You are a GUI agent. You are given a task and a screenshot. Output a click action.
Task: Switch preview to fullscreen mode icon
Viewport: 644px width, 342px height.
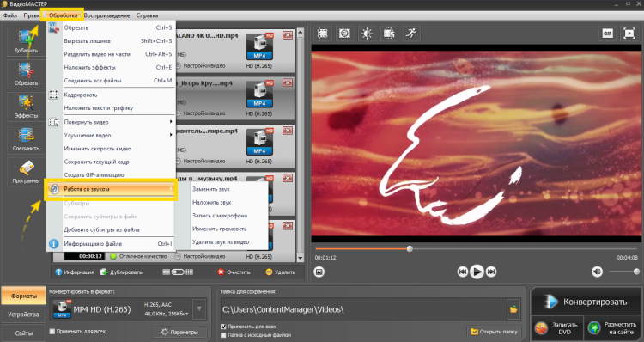point(629,34)
